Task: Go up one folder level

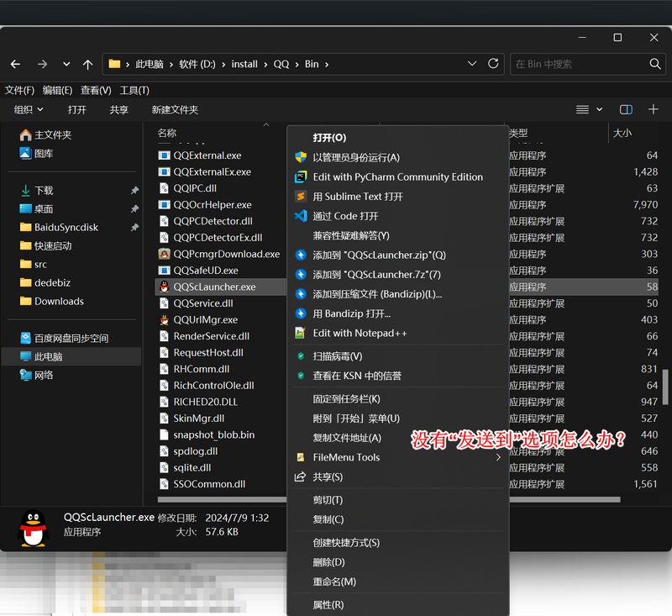Action: pyautogui.click(x=87, y=65)
